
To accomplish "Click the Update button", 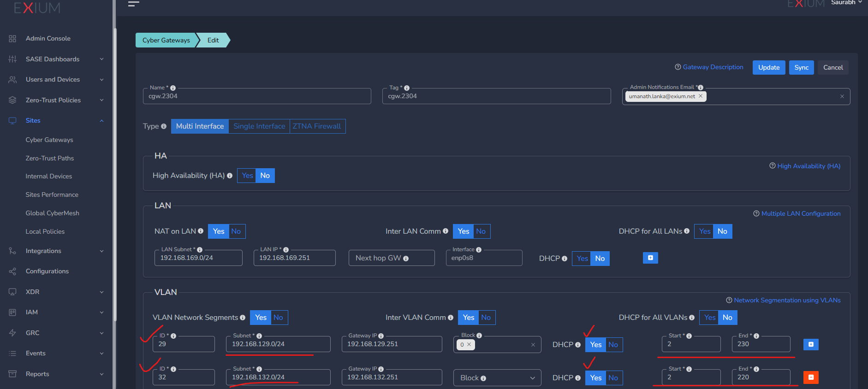I will pos(768,67).
